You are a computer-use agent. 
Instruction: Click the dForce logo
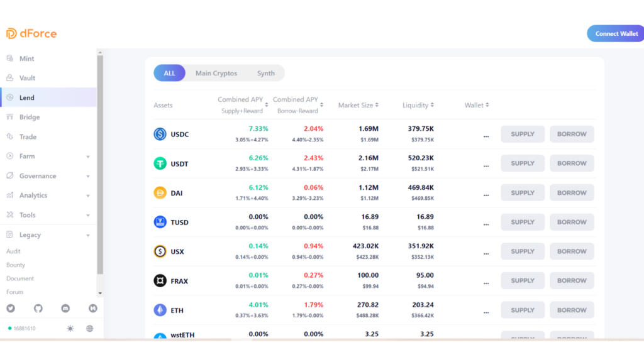tap(31, 33)
